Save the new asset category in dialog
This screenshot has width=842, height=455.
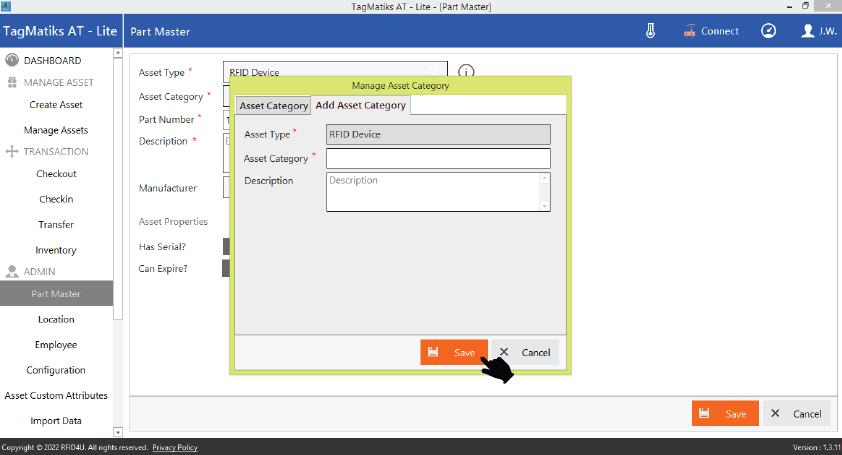(x=454, y=352)
